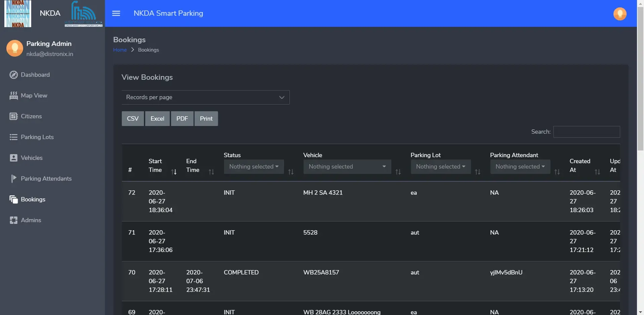This screenshot has height=315, width=644.
Task: Open the Parking Lot filter dropdown
Action: (x=440, y=167)
